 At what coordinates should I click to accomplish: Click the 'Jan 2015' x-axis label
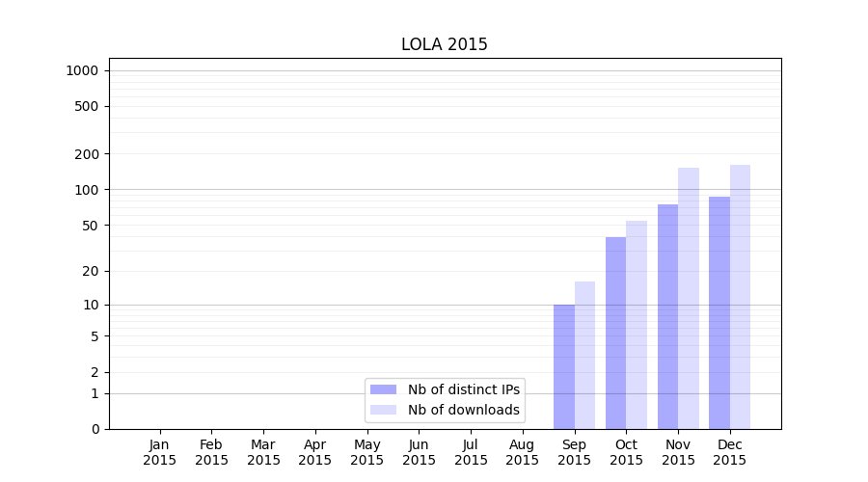click(160, 452)
